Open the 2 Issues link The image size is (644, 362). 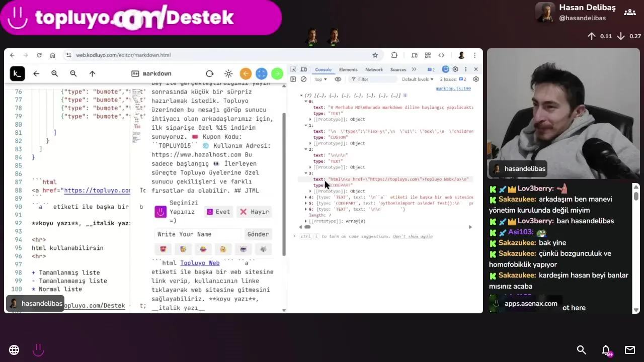[453, 79]
